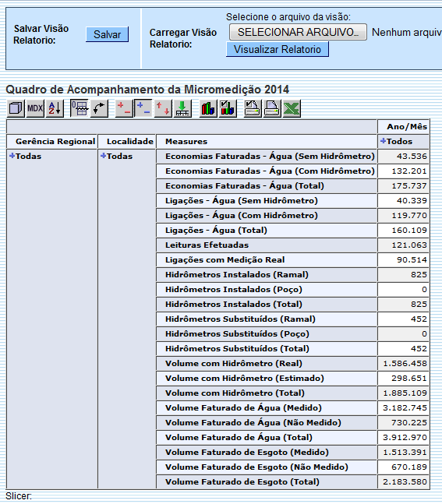Toggle drill replace red arrows icon
Screen dimensions: 442x504
click(x=163, y=108)
